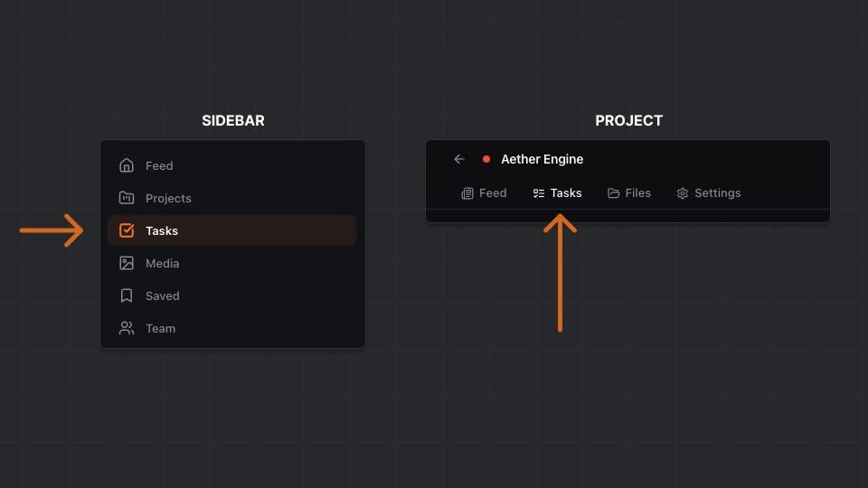Click the newspaper icon in project Feed tab
The width and height of the screenshot is (868, 488).
click(467, 193)
